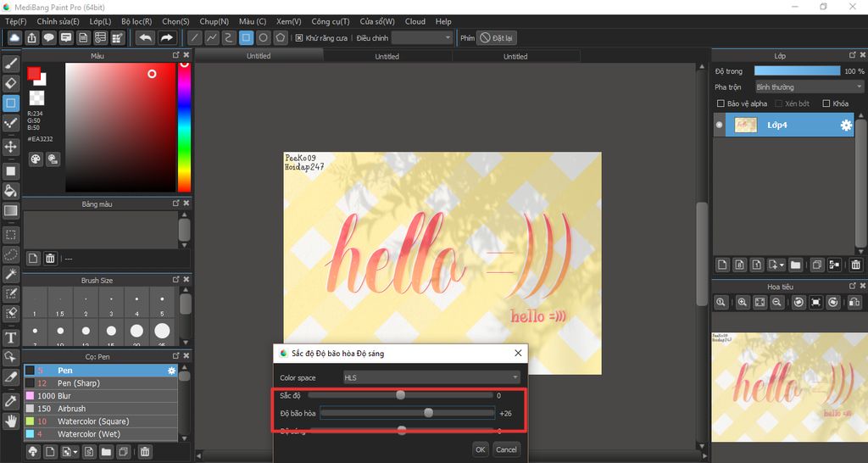Open the Cloud menu

point(415,21)
